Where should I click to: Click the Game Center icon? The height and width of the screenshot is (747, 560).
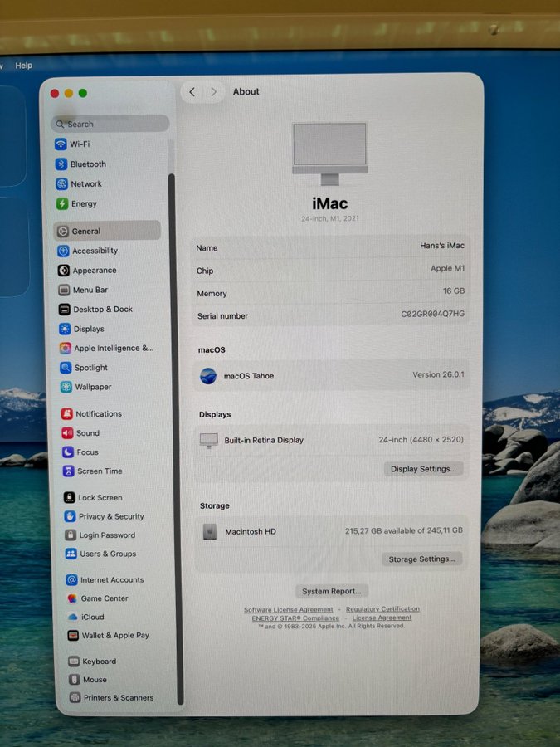pos(72,598)
